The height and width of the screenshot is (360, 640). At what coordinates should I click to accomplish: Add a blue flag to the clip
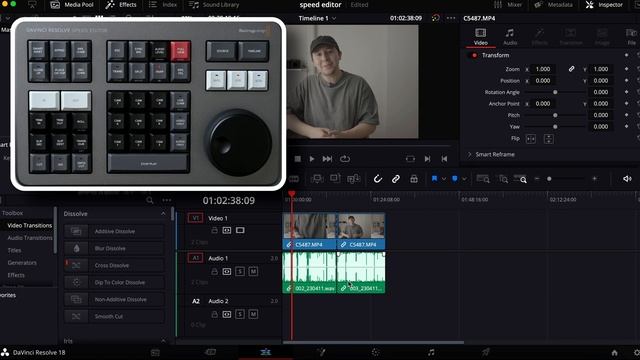click(434, 179)
